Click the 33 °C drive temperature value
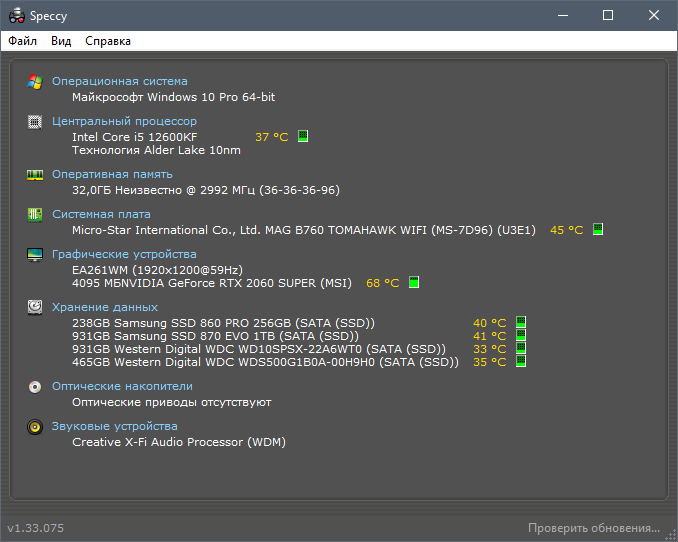 (489, 349)
